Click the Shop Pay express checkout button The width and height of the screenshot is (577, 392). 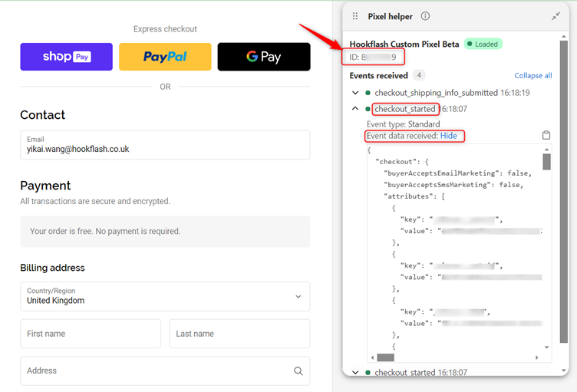pyautogui.click(x=66, y=57)
